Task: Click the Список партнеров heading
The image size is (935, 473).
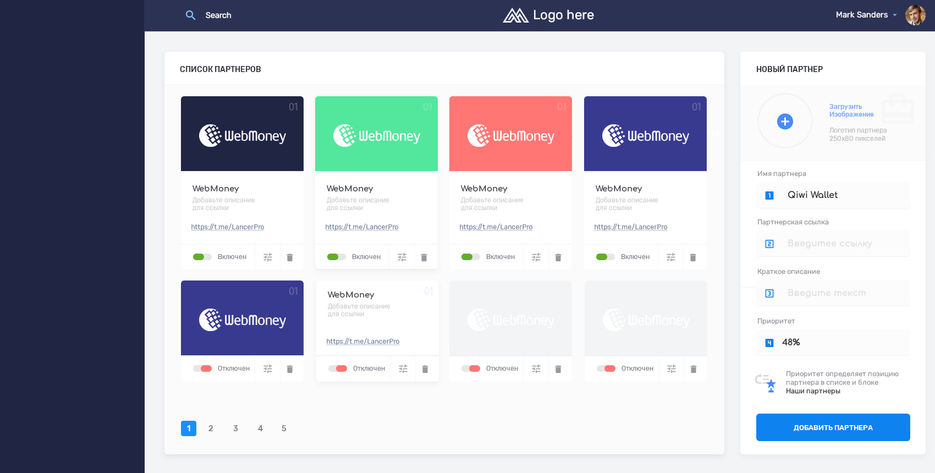Action: point(220,69)
